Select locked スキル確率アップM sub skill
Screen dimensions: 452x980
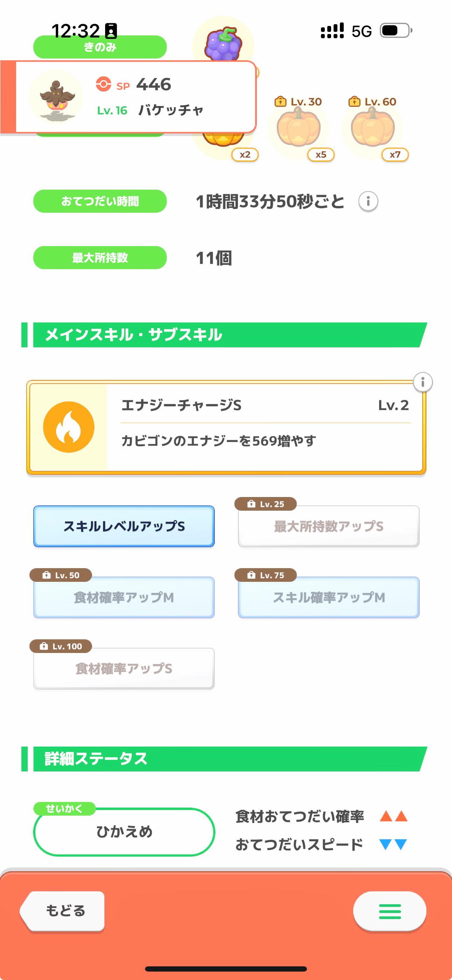[329, 597]
